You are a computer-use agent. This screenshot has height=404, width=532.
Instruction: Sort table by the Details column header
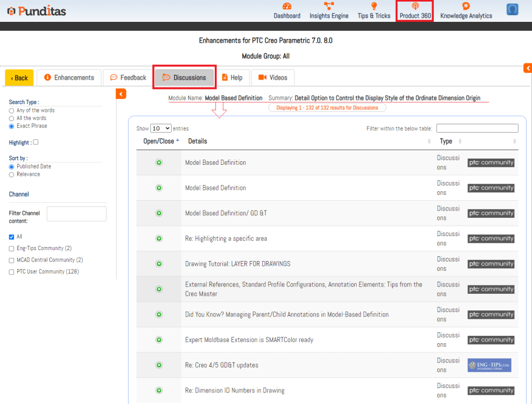(x=198, y=141)
